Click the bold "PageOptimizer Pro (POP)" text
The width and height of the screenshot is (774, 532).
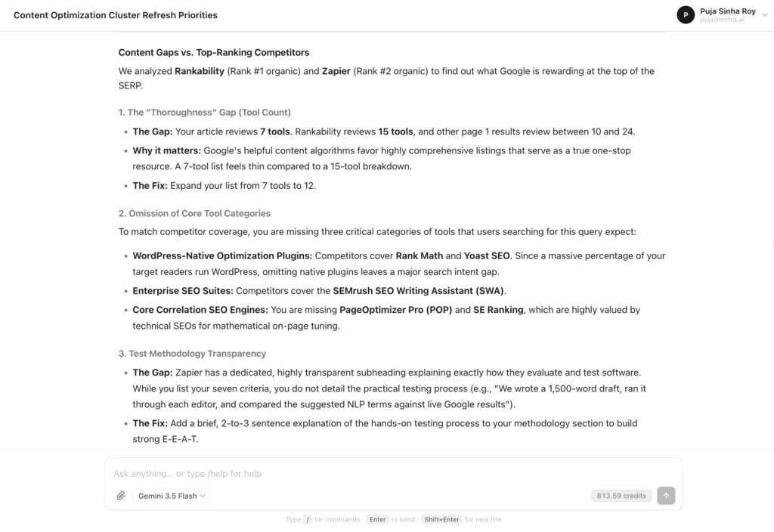[x=396, y=310]
